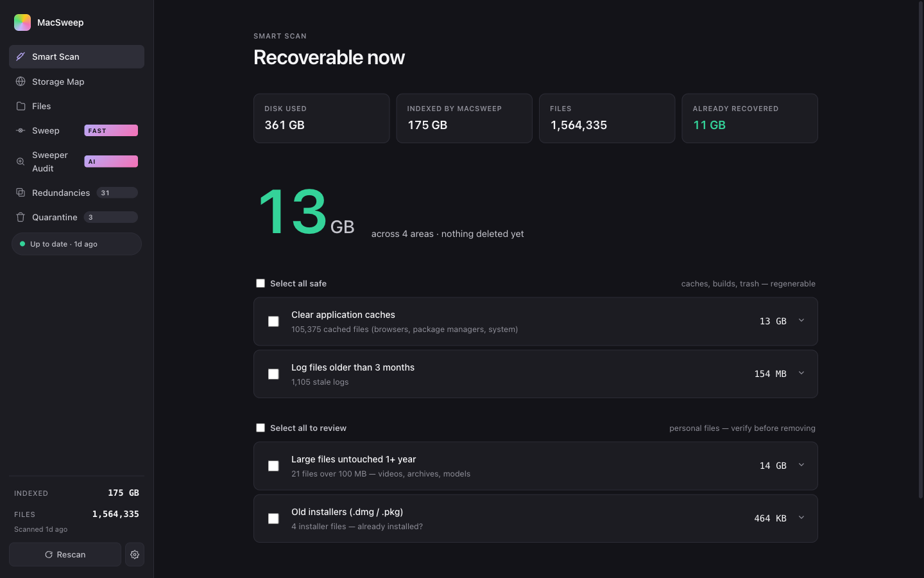Click the Up to date · 1d ago status pill
Viewport: 924px width, 578px height.
pyautogui.click(x=76, y=244)
